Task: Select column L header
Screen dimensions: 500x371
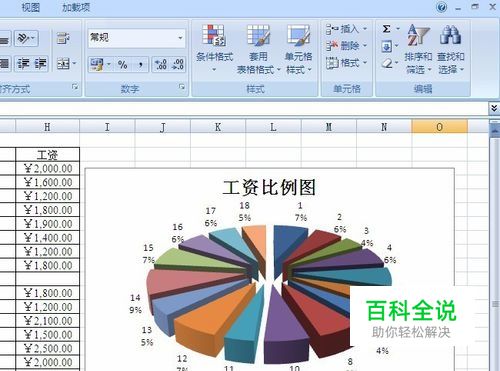Action: 273,127
